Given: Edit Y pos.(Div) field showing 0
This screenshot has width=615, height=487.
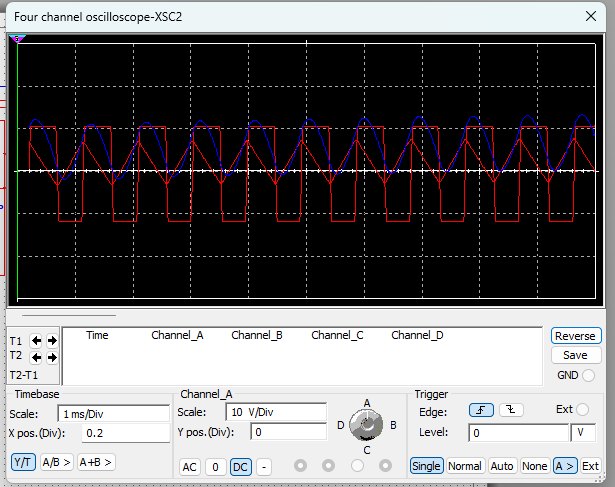Looking at the screenshot, I should [x=289, y=432].
